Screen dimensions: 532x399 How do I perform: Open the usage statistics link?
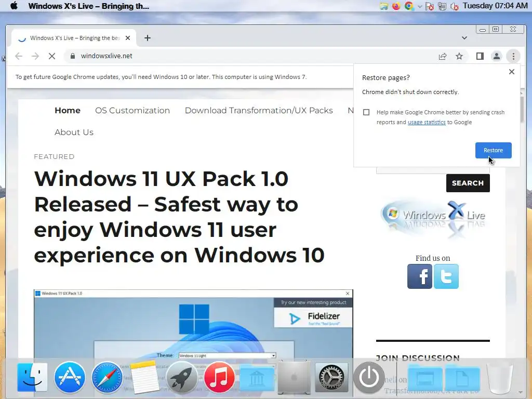pyautogui.click(x=427, y=122)
